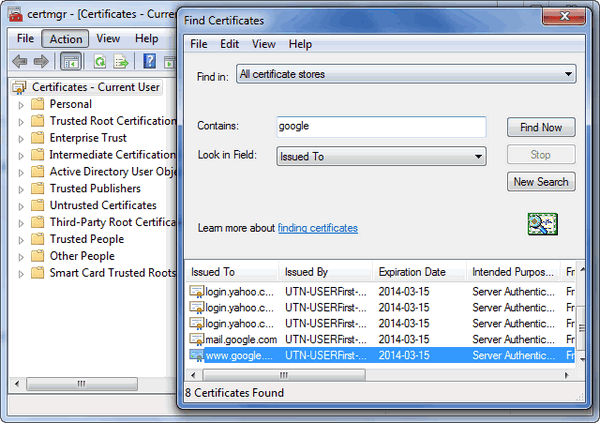Open Find Certificates Help menu

click(x=300, y=44)
